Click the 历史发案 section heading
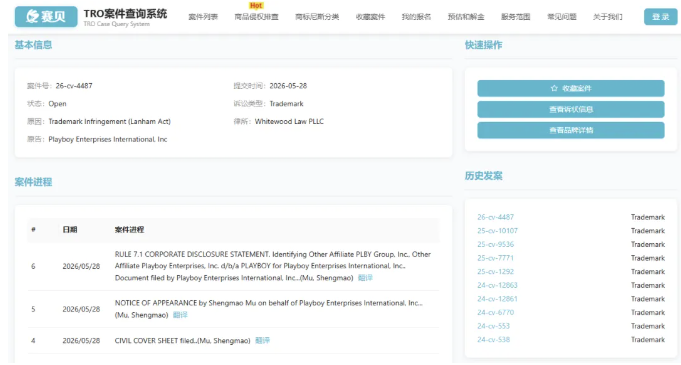681x365 pixels. pyautogui.click(x=483, y=176)
